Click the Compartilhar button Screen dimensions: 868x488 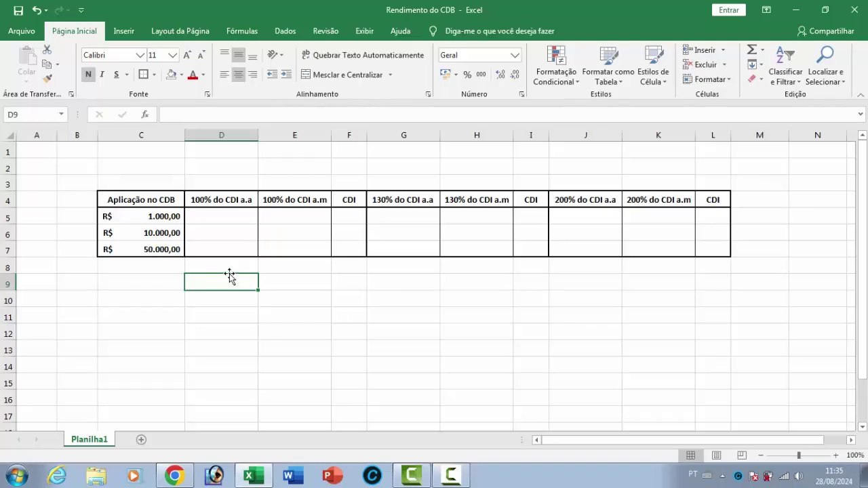pyautogui.click(x=825, y=31)
